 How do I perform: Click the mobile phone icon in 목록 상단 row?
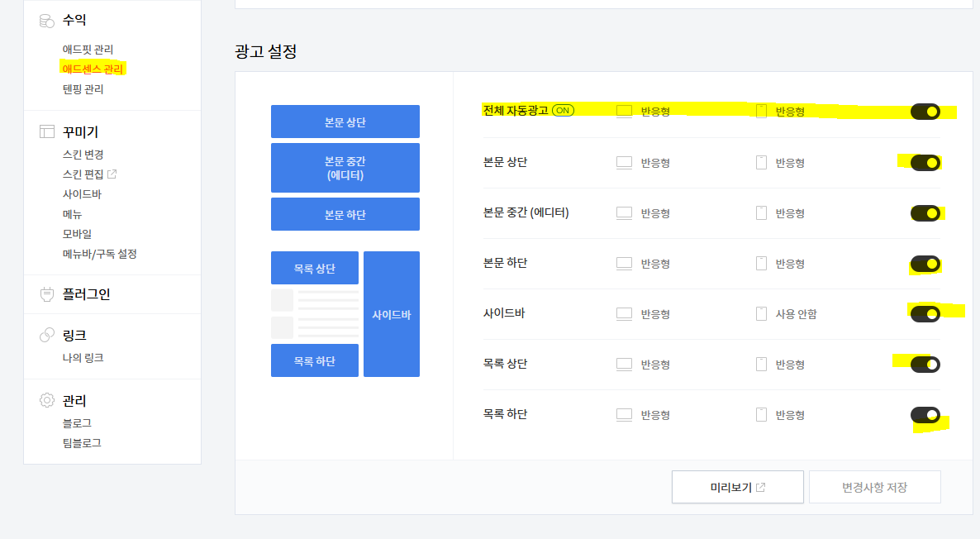click(761, 365)
